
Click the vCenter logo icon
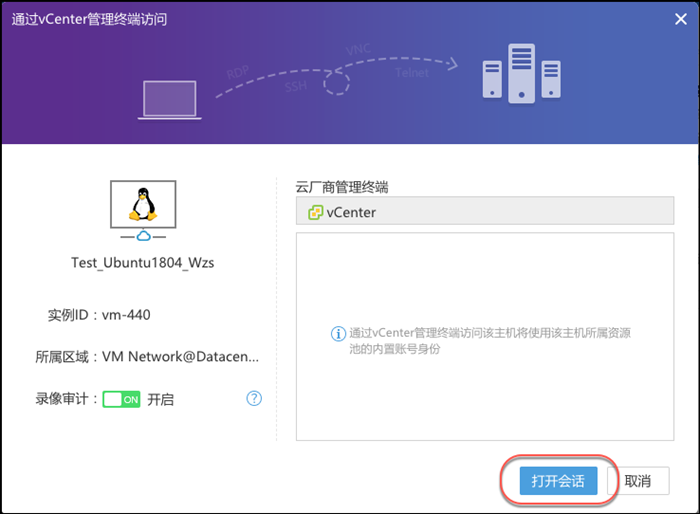point(315,213)
